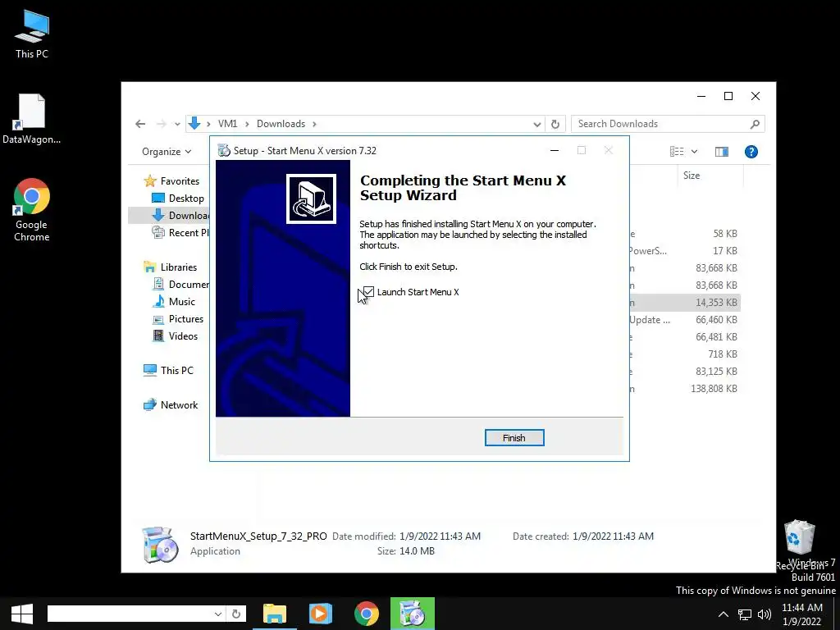Open the DataWagon shortcut on desktop

tap(32, 120)
